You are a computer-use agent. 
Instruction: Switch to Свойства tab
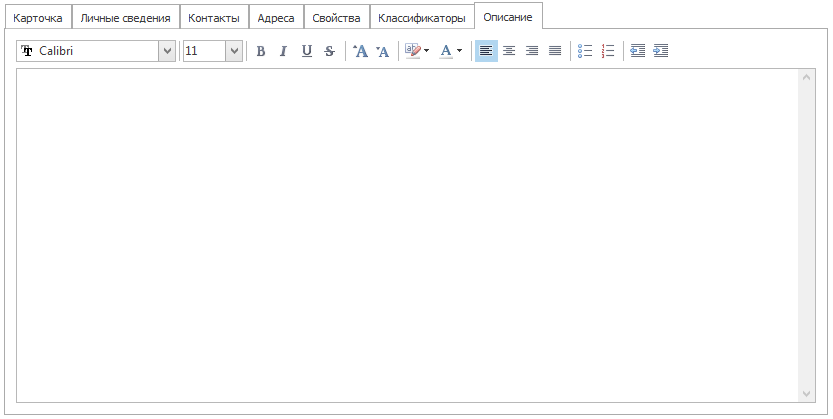coord(336,18)
